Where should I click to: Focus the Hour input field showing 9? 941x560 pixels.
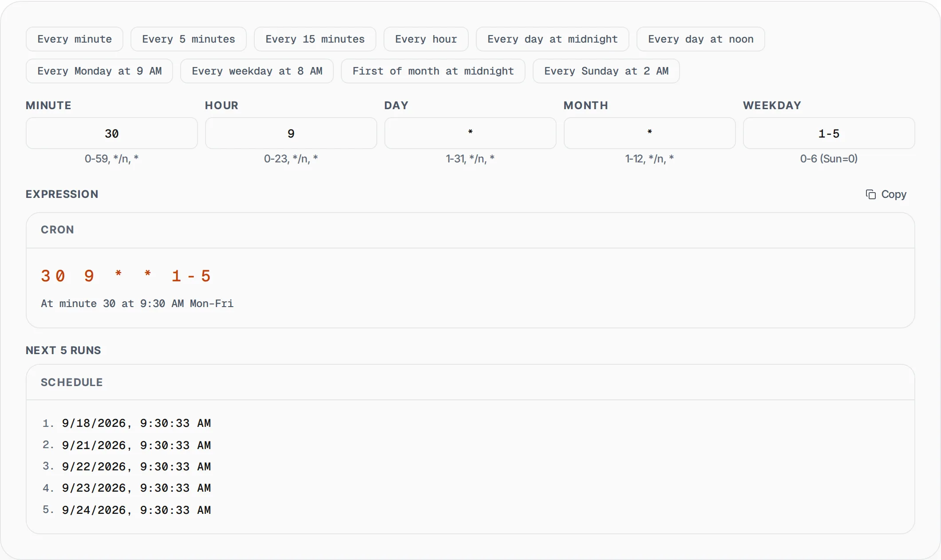(x=291, y=133)
